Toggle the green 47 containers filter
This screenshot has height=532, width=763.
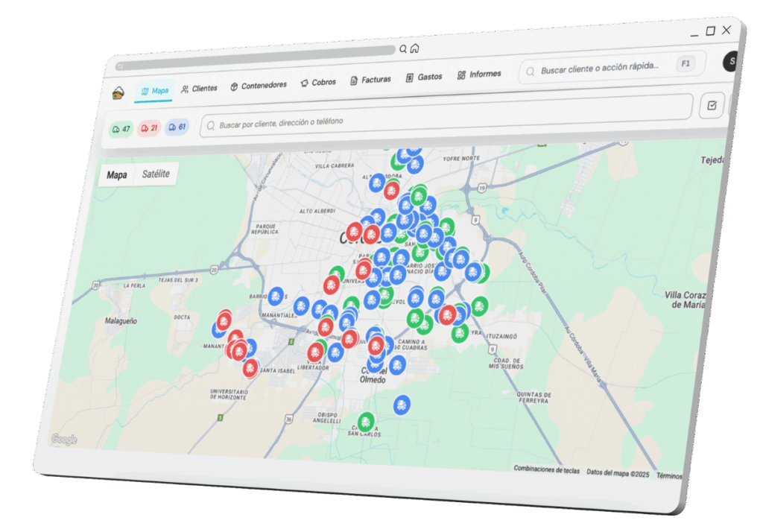(121, 129)
